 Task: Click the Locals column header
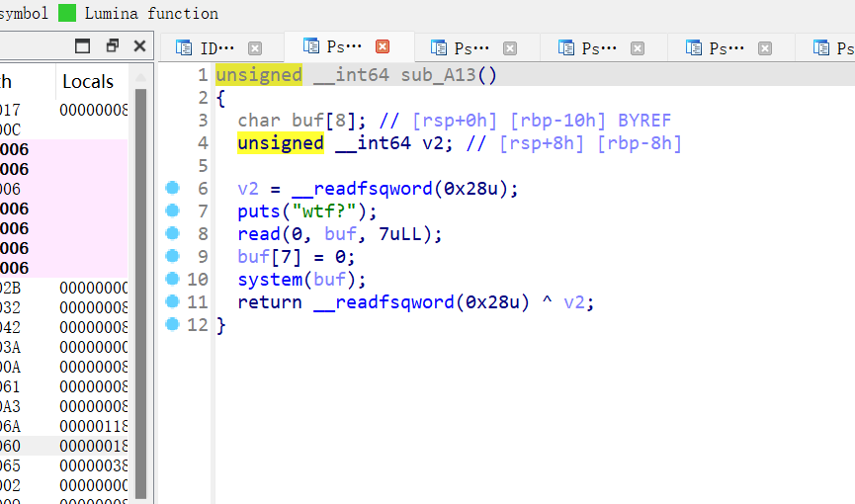88,82
